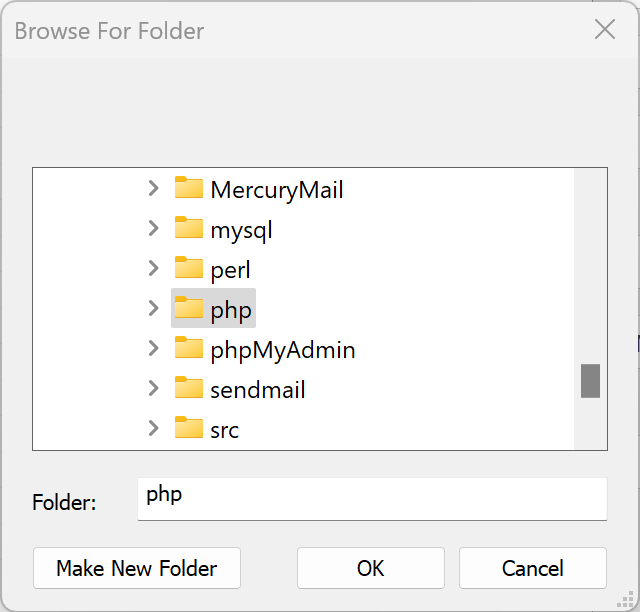Click the src folder icon
The image size is (640, 612).
pyautogui.click(x=189, y=427)
